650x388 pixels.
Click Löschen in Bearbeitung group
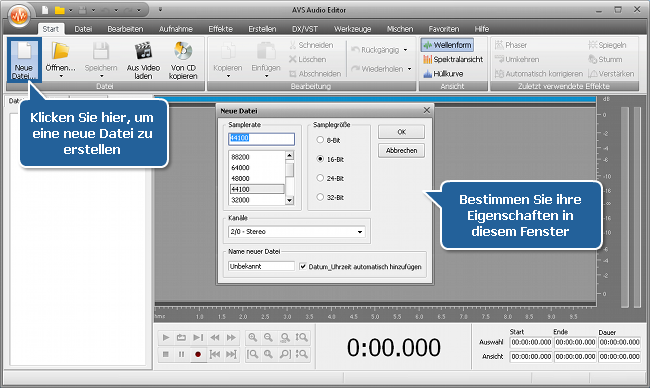point(308,59)
